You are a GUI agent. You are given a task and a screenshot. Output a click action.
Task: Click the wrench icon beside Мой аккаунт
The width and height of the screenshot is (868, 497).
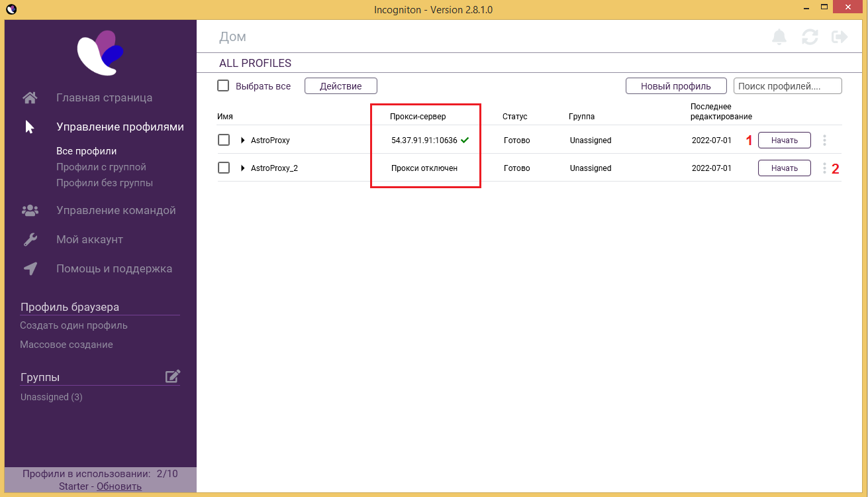coord(30,239)
